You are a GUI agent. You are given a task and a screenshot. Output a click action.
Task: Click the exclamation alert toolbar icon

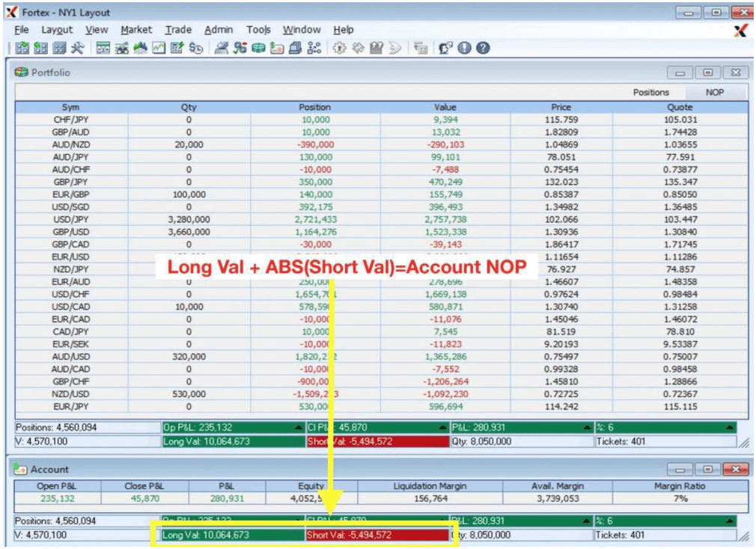(x=464, y=48)
